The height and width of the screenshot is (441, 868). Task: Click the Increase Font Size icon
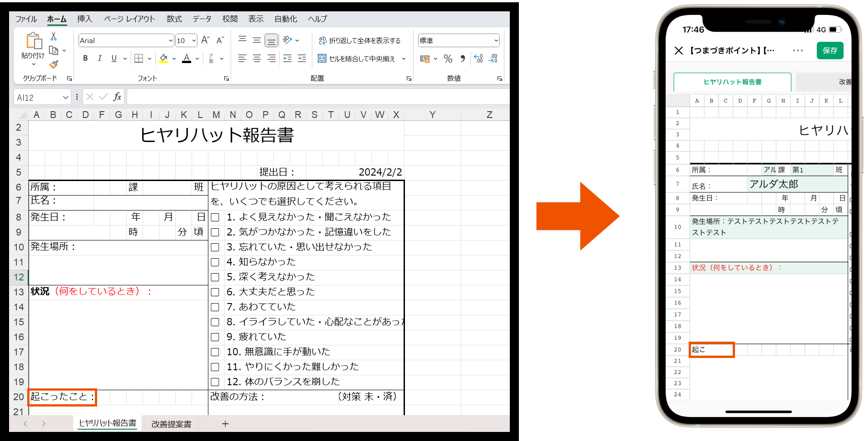[x=205, y=40]
